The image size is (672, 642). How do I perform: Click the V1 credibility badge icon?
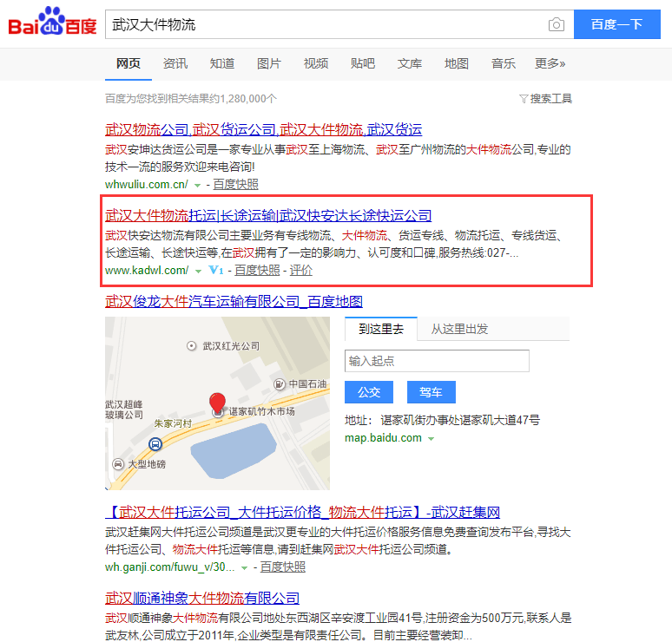click(x=215, y=271)
